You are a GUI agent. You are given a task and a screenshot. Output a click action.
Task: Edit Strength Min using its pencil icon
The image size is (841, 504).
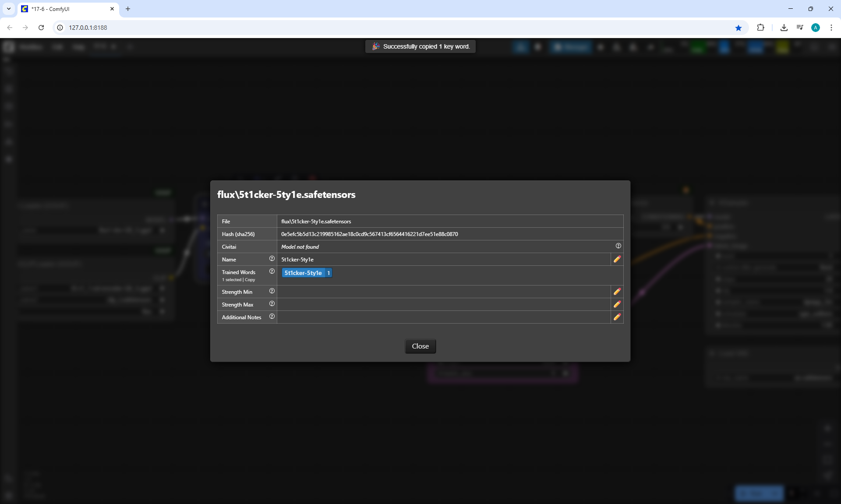point(617,292)
